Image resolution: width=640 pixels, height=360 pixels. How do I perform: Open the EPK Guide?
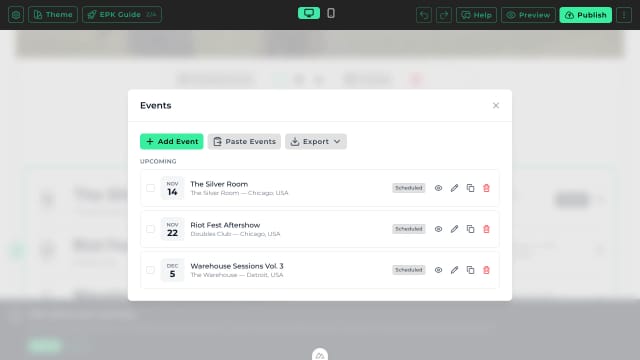(122, 15)
